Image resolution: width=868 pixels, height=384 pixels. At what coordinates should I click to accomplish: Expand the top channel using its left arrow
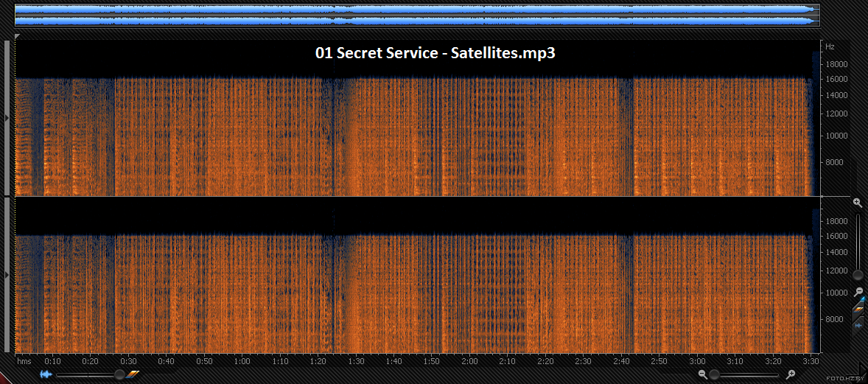7,117
